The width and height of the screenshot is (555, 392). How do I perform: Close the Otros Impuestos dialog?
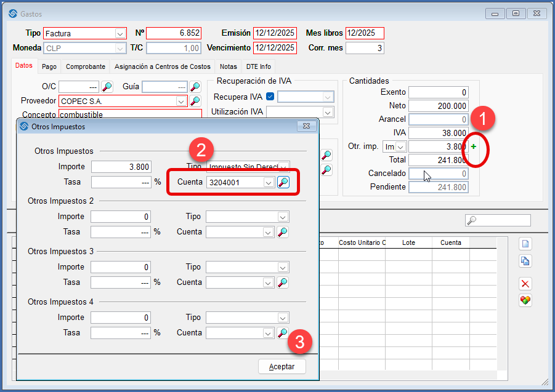tap(307, 126)
